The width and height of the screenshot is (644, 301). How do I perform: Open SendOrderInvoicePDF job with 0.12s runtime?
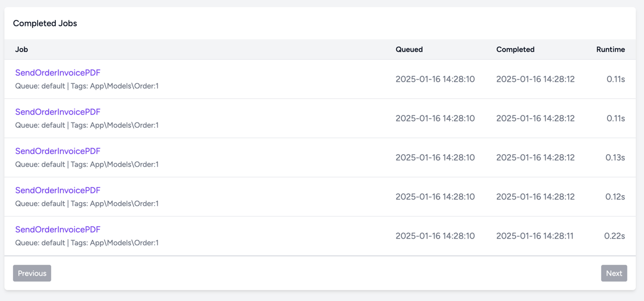58,190
